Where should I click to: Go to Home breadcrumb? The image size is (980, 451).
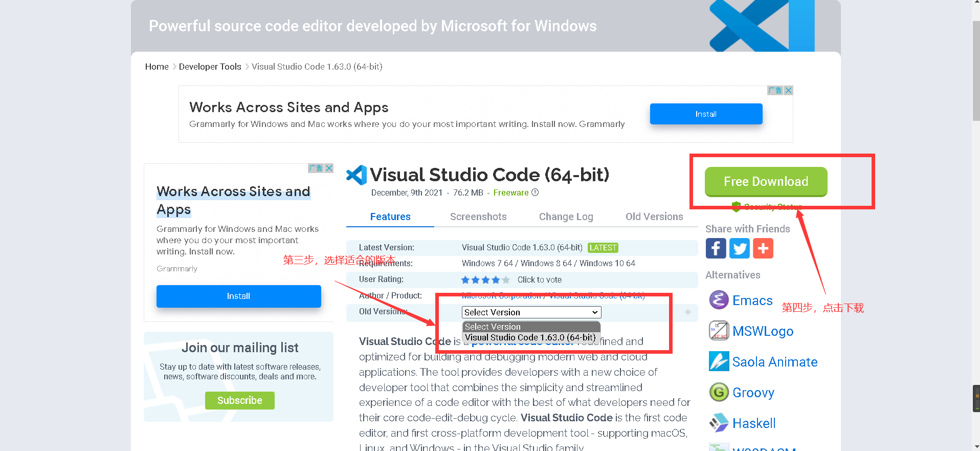pyautogui.click(x=157, y=67)
